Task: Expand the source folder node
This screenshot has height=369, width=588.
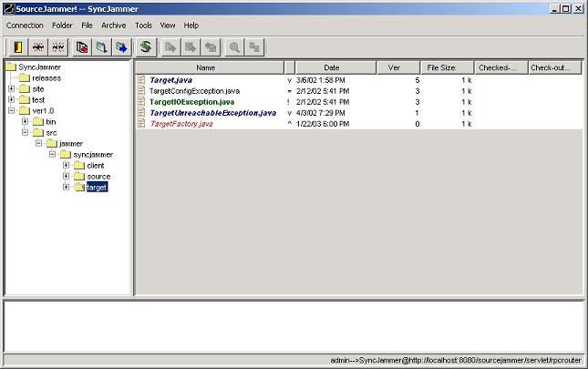Action: [x=66, y=176]
